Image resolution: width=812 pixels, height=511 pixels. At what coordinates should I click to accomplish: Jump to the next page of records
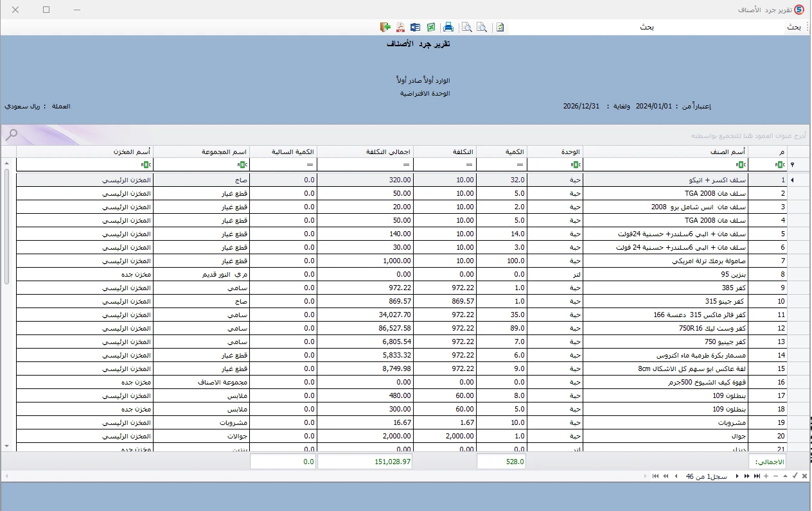pos(746,476)
